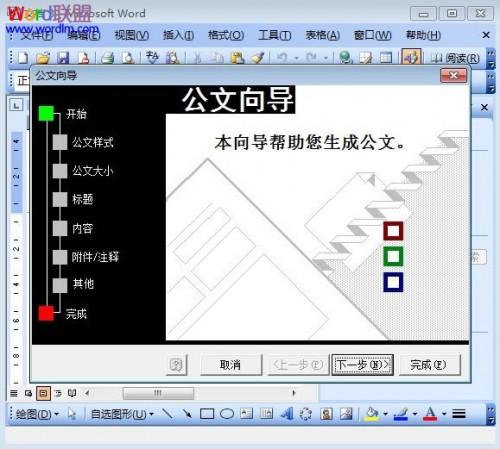
Task: Open the Redo history dropdown arrow
Action: coord(325,58)
